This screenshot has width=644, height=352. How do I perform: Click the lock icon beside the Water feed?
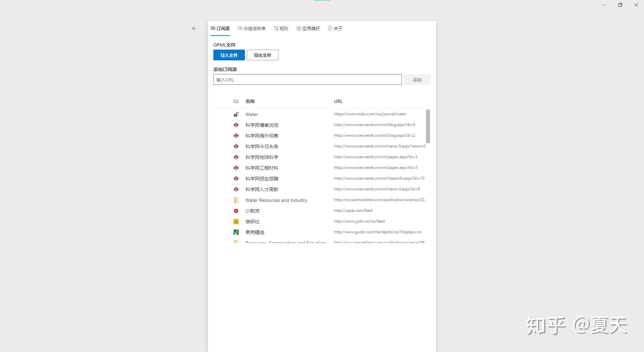tap(236, 114)
